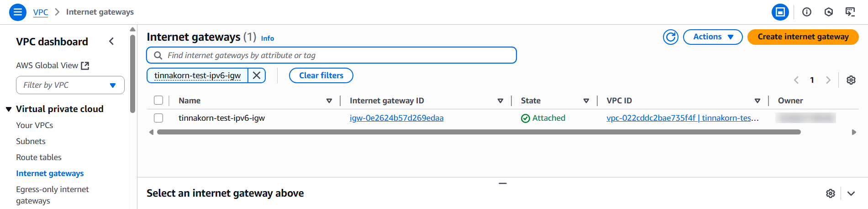Open table preferences gear icon
Viewport: 868px width, 209px height.
pyautogui.click(x=851, y=80)
